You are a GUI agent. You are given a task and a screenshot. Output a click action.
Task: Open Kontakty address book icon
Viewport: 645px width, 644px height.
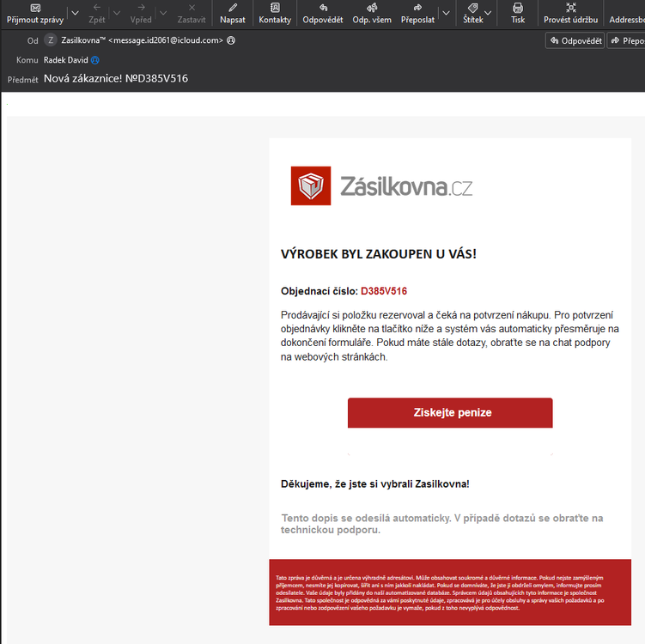[275, 14]
